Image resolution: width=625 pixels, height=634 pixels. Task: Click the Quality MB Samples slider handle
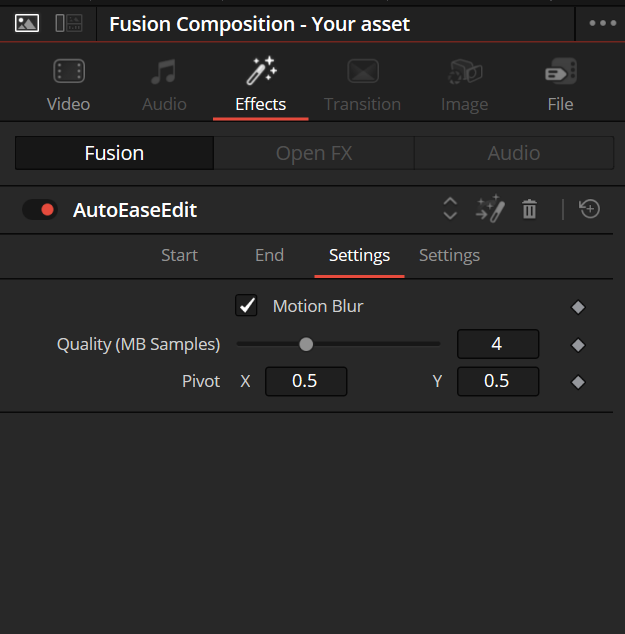pos(306,344)
